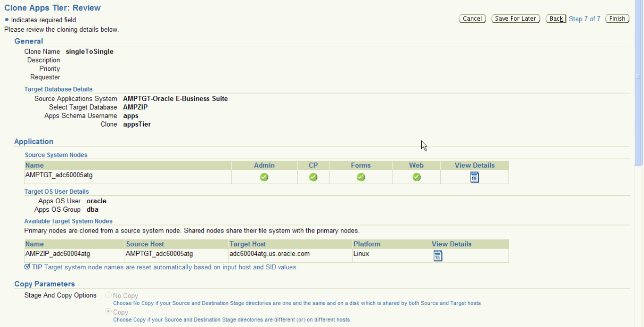Click the Step 7 of 7 indicator
Image resolution: width=644 pixels, height=327 pixels.
[x=584, y=19]
